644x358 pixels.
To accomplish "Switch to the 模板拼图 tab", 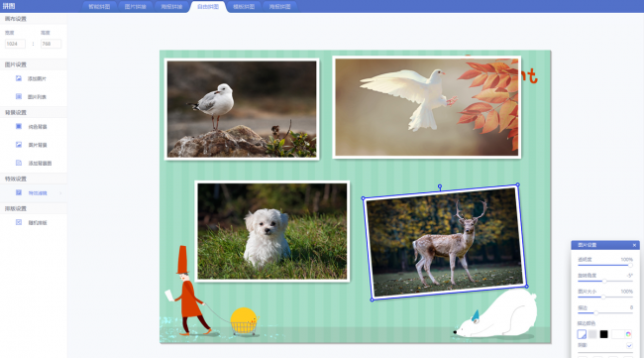I will tap(244, 7).
